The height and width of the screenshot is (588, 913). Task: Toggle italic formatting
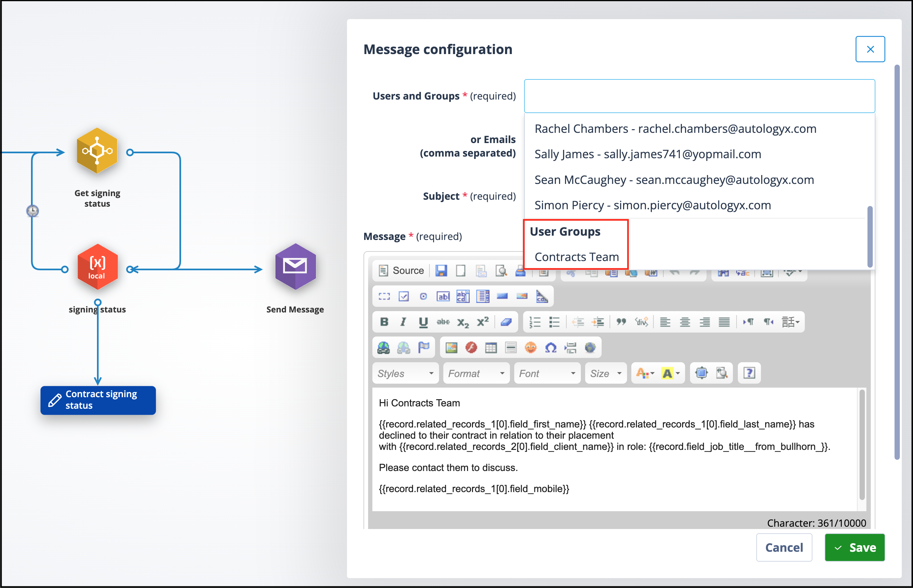click(403, 322)
